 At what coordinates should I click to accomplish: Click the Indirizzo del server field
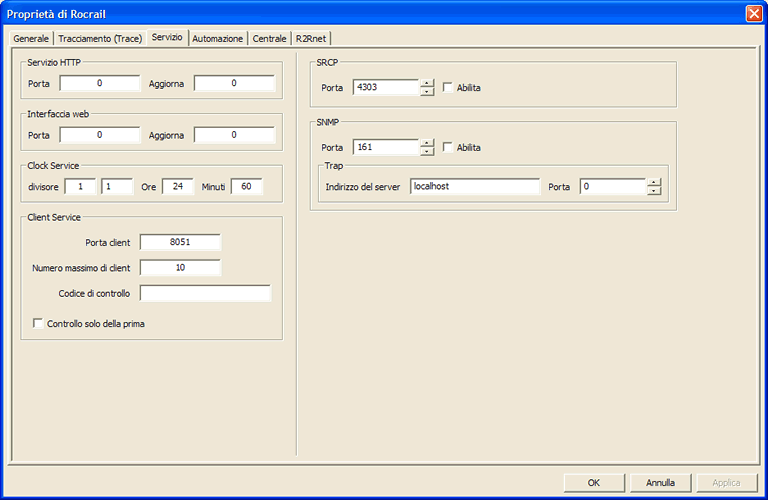point(474,187)
